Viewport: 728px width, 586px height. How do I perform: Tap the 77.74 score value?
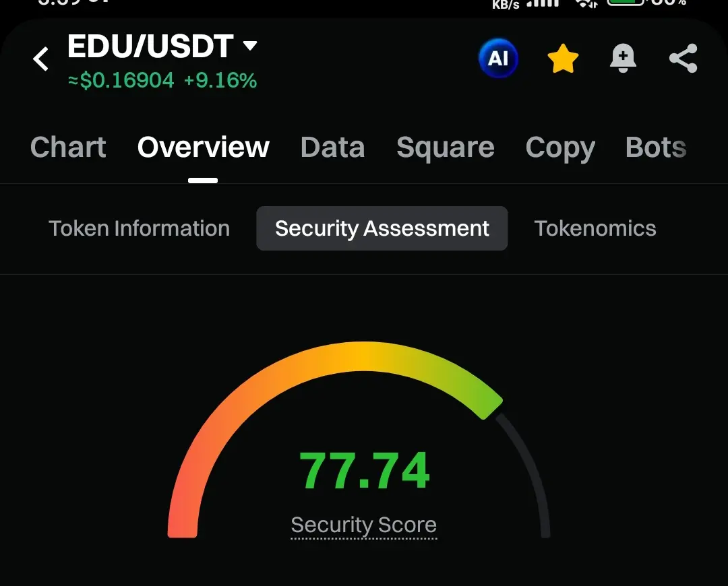(365, 470)
